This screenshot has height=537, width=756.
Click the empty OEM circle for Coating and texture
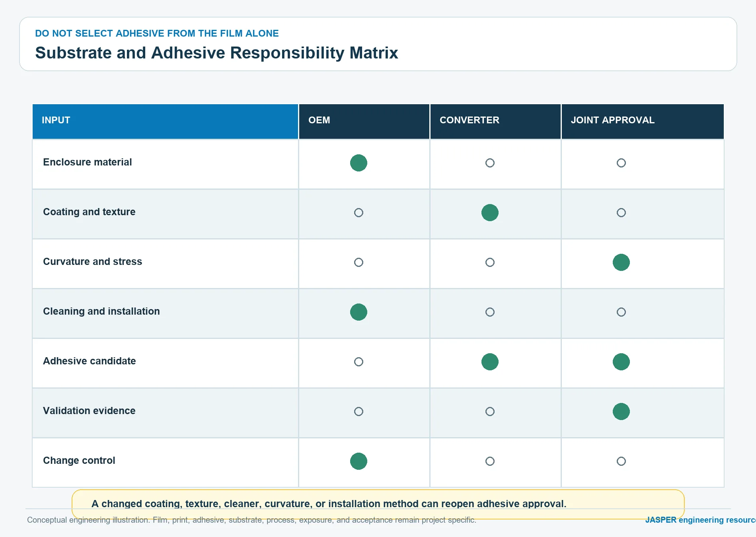click(x=359, y=212)
